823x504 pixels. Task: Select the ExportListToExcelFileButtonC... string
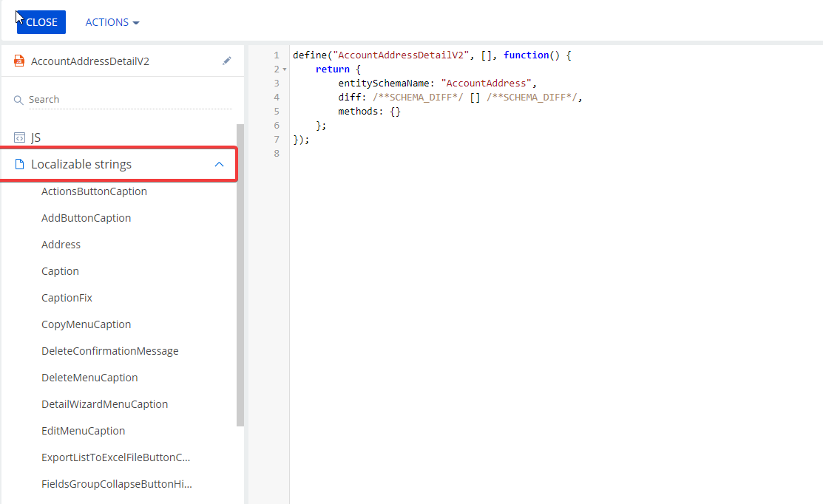(116, 457)
